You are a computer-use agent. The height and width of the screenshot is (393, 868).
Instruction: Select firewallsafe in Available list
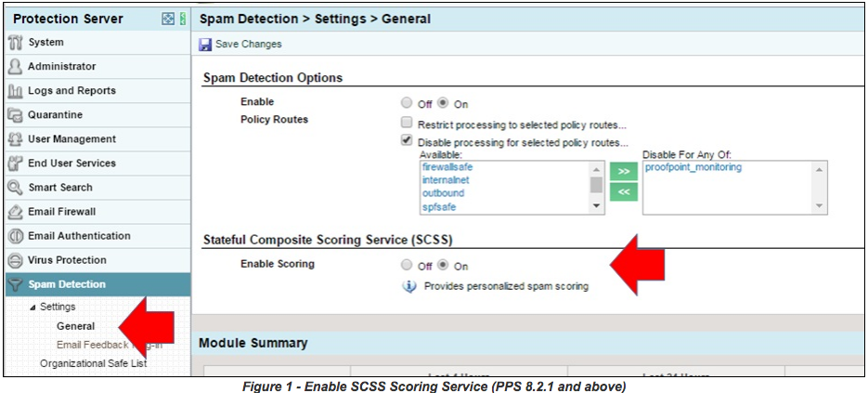tap(448, 167)
